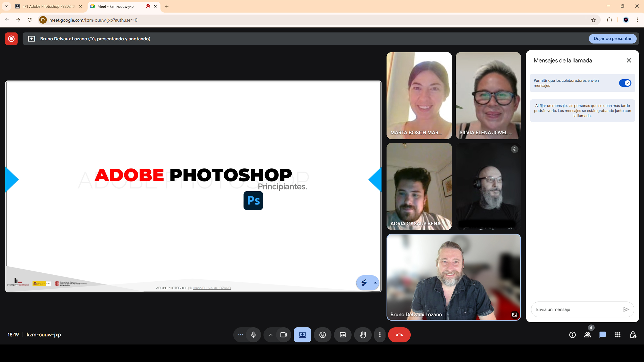Leave the call with the red hang-up button
The image size is (644, 362).
click(x=399, y=335)
